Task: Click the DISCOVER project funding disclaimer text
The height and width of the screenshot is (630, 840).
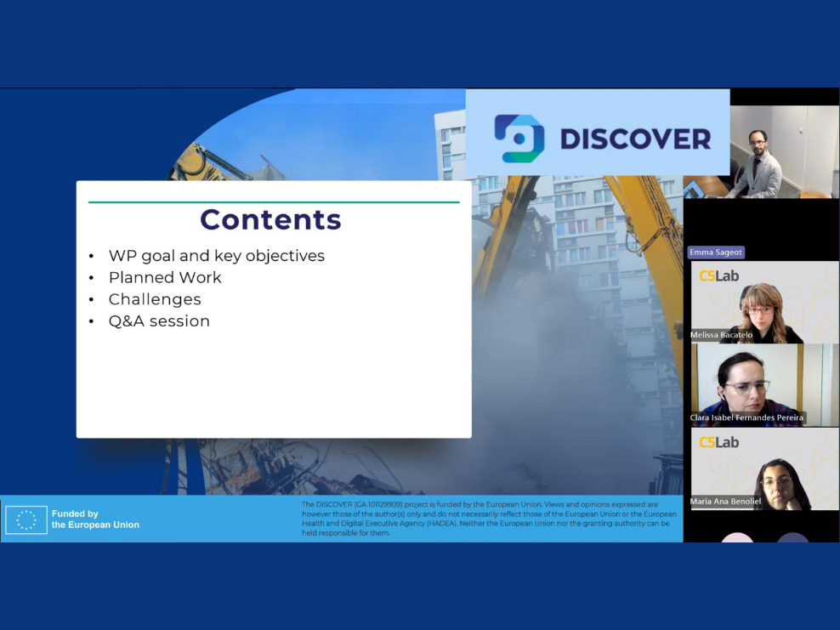Action: [489, 519]
